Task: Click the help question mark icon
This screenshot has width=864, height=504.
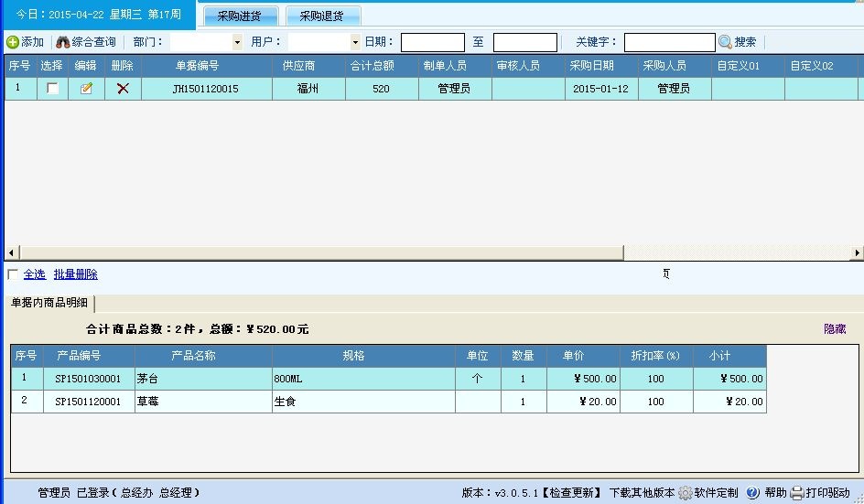Action: tap(752, 492)
